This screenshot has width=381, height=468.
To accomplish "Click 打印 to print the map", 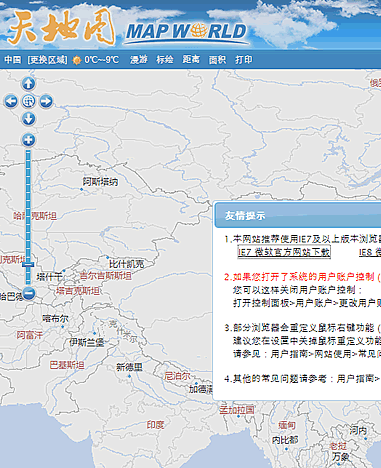I will click(244, 60).
